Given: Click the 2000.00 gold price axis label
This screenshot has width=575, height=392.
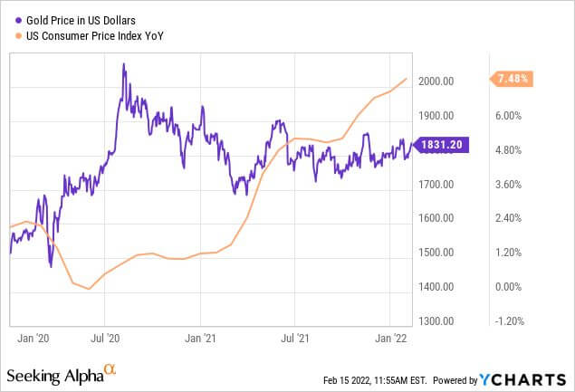Looking at the screenshot, I should pos(436,81).
